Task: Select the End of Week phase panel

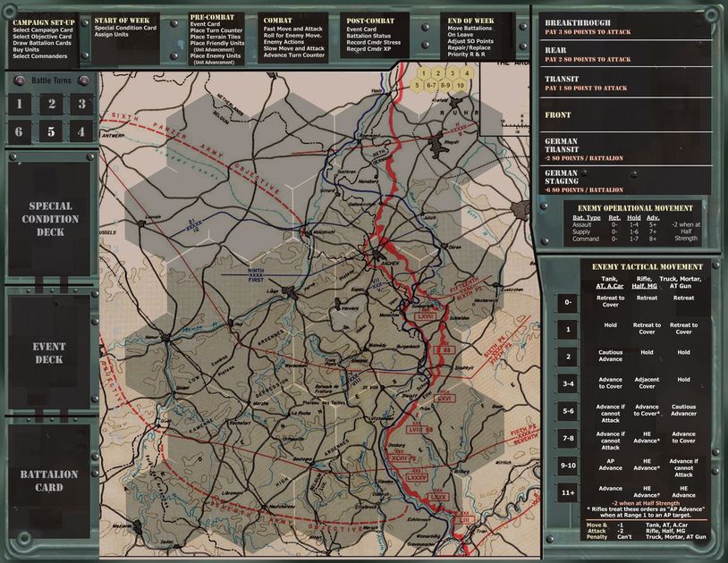Action: pyautogui.click(x=482, y=38)
